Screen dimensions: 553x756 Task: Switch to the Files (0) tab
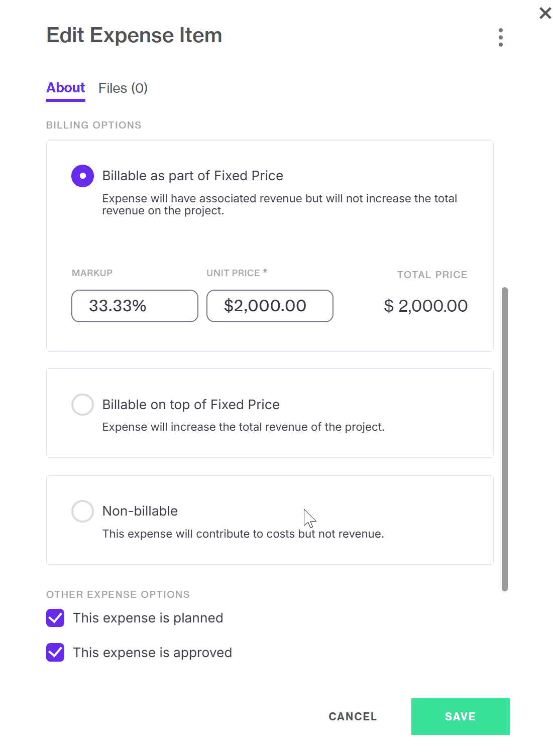tap(123, 88)
